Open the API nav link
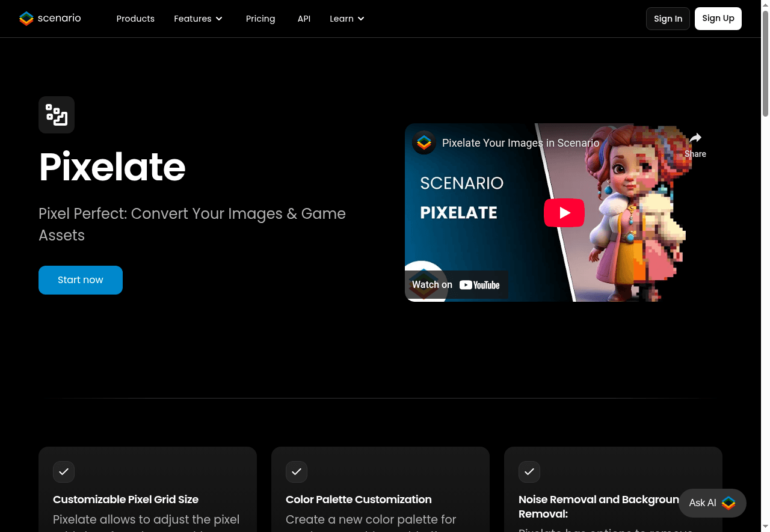Image resolution: width=770 pixels, height=532 pixels. [304, 19]
